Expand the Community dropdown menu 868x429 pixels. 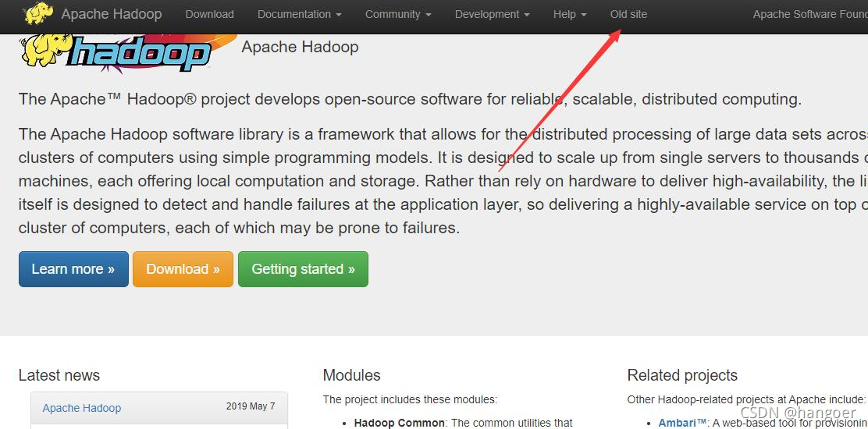pyautogui.click(x=398, y=14)
